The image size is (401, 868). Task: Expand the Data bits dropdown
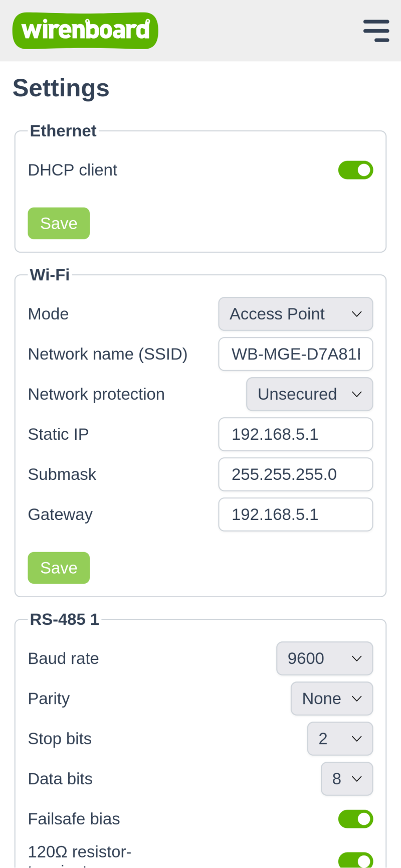[346, 779]
